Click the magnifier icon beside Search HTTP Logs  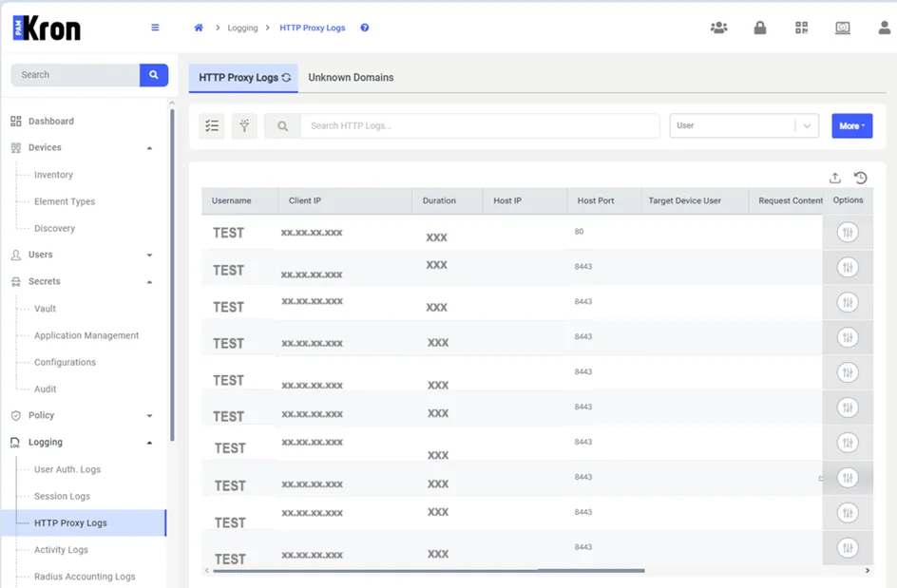coord(282,125)
